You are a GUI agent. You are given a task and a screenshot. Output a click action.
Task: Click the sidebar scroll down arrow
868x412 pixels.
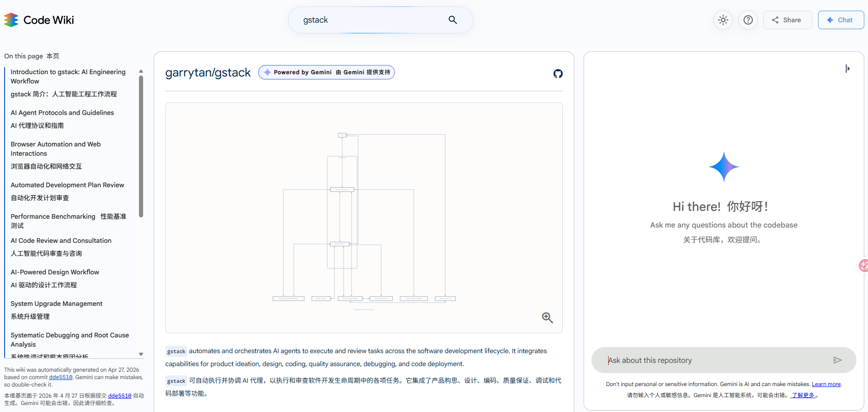click(141, 355)
